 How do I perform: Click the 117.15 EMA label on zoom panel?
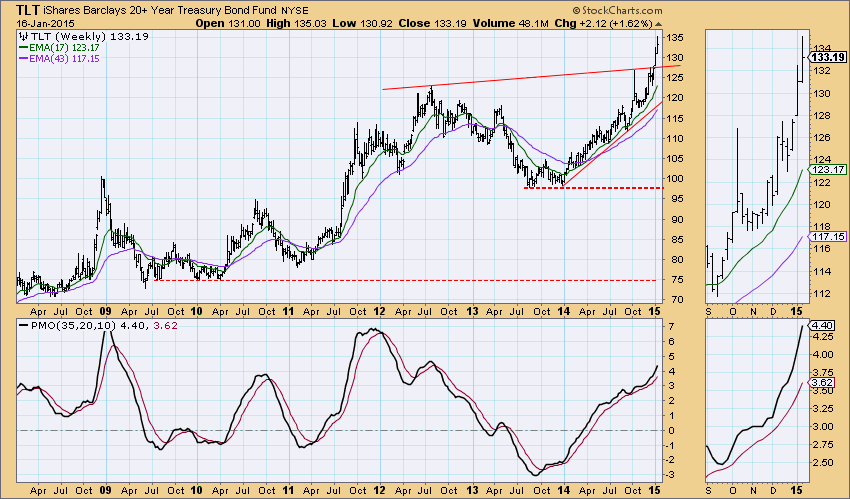(829, 237)
